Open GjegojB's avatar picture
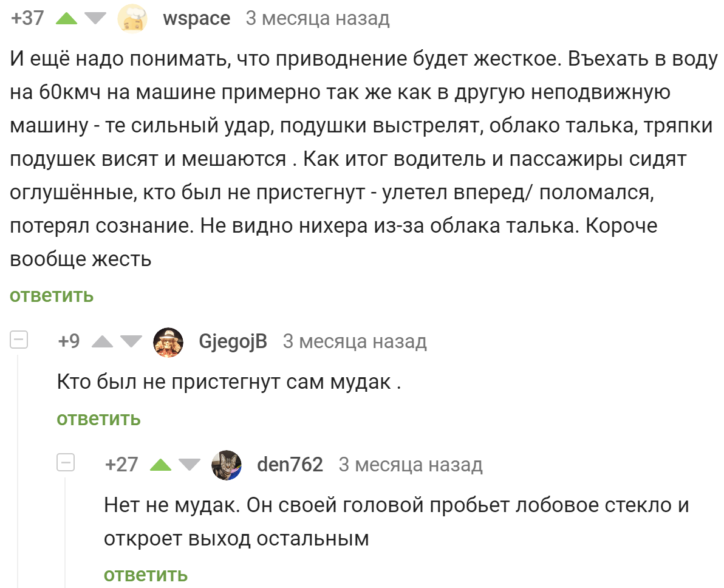Viewport: 724px width, 588px height. [x=168, y=342]
